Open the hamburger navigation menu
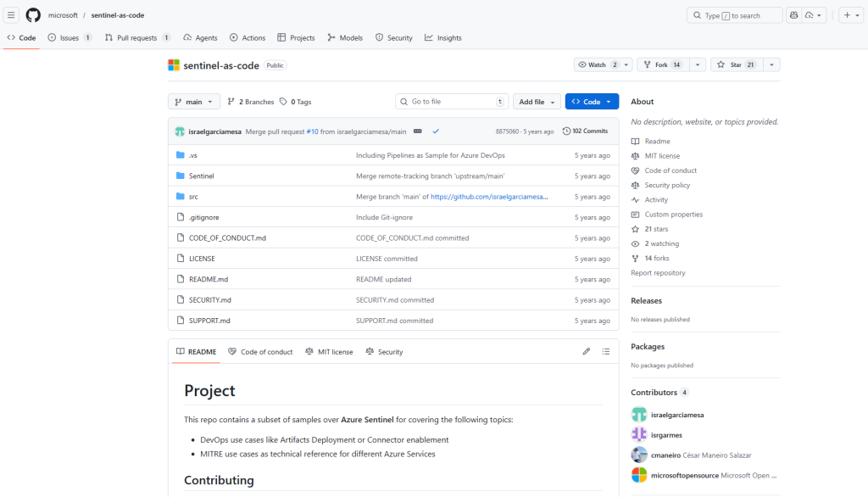The image size is (868, 497). tap(12, 15)
